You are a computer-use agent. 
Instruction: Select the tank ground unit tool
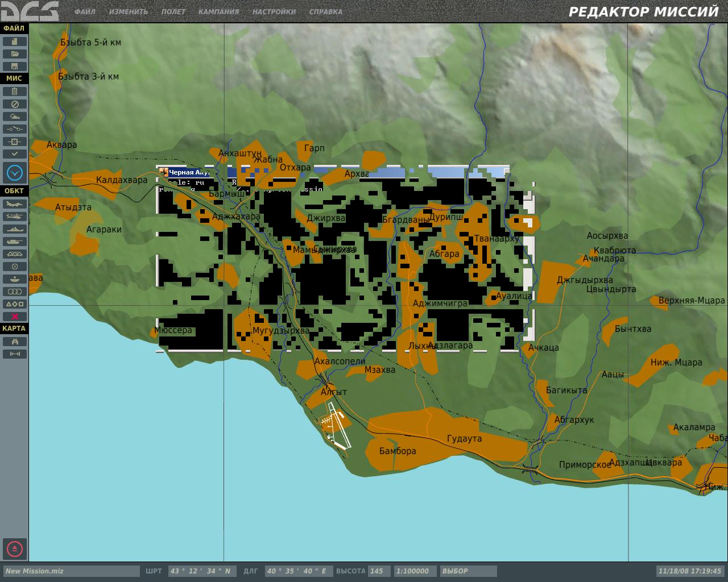tap(15, 242)
